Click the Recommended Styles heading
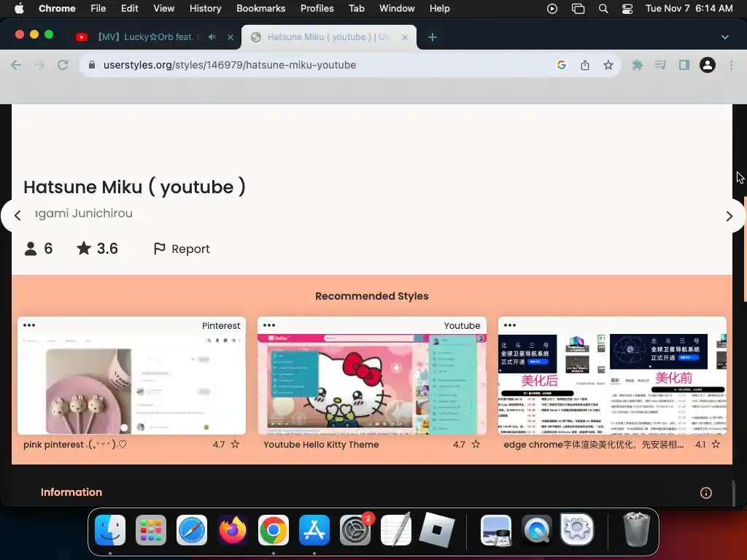 372,296
